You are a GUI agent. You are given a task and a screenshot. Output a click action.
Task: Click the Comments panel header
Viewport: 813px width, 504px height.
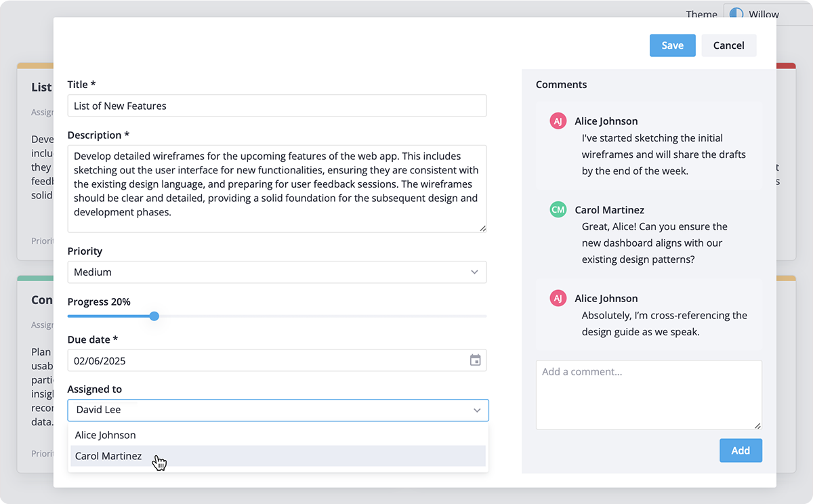tap(561, 84)
